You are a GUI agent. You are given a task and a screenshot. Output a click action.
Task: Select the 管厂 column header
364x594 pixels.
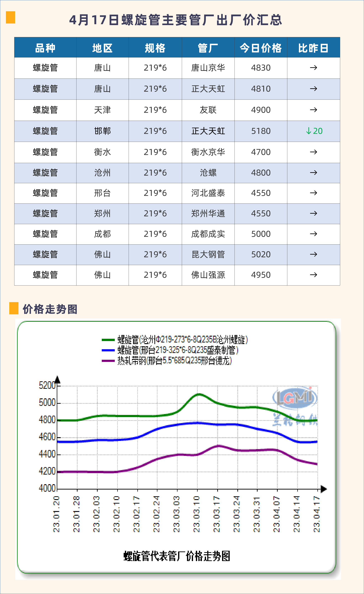(208, 48)
